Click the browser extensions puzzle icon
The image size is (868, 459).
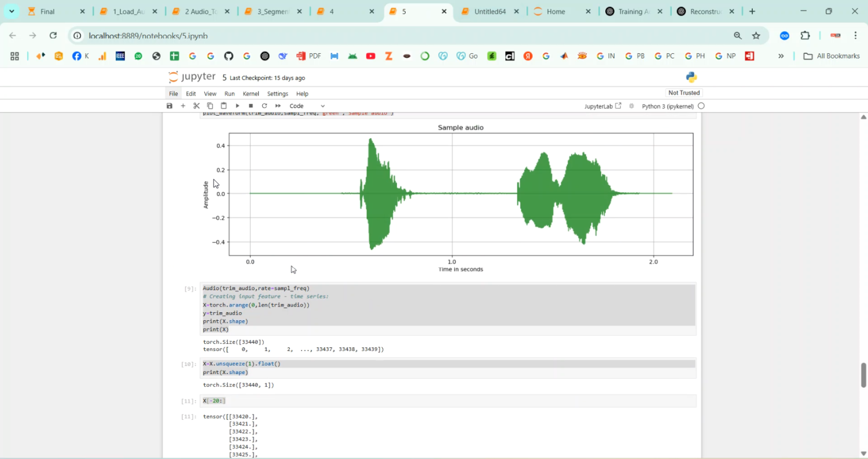805,35
